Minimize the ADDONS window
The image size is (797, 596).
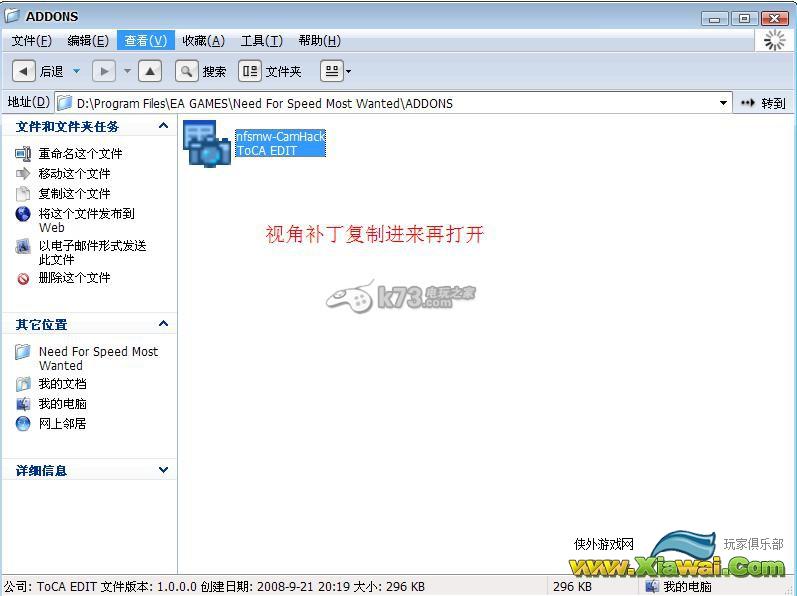(x=715, y=19)
